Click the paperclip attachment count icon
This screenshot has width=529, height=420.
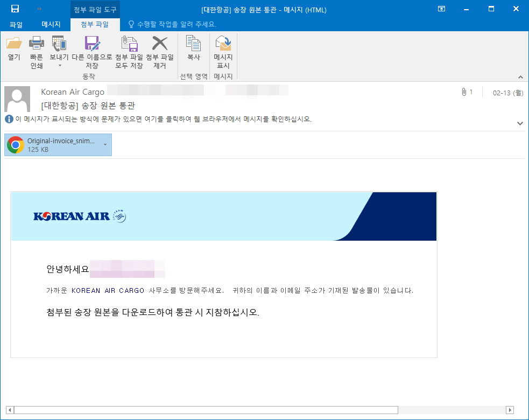tap(464, 92)
